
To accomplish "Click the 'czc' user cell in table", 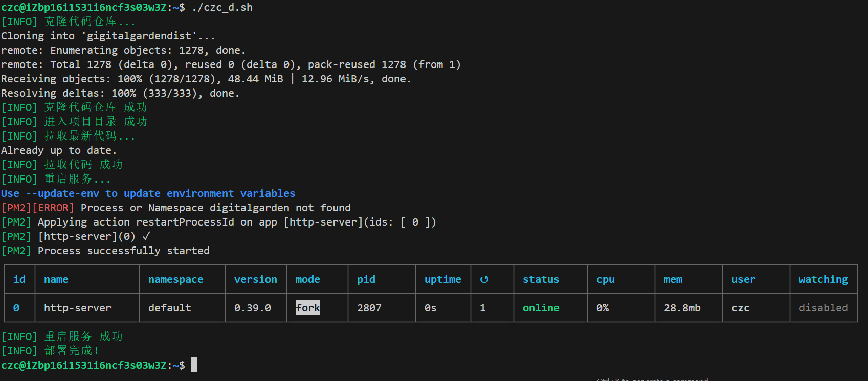I will pos(741,308).
